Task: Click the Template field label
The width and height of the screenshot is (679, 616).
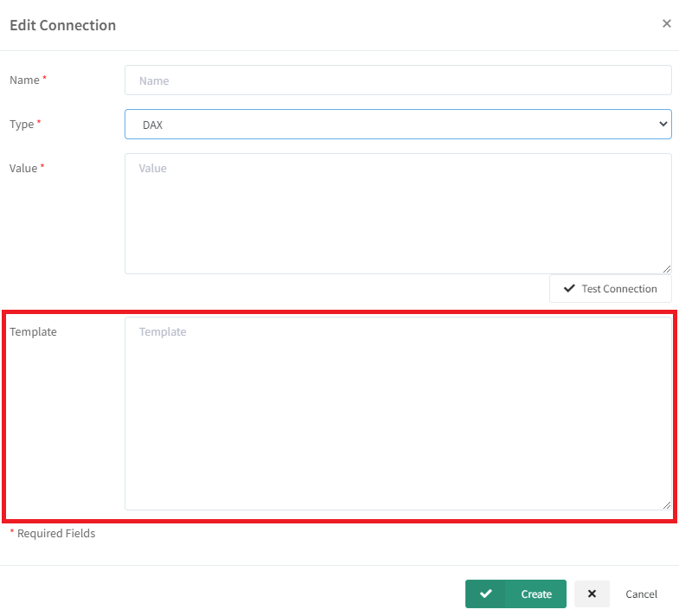Action: coord(33,332)
